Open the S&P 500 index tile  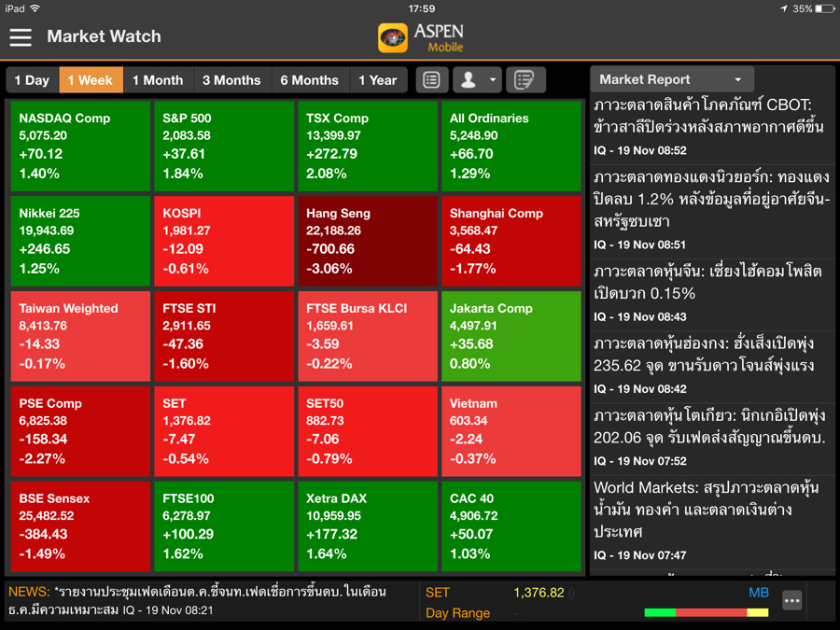click(x=224, y=146)
